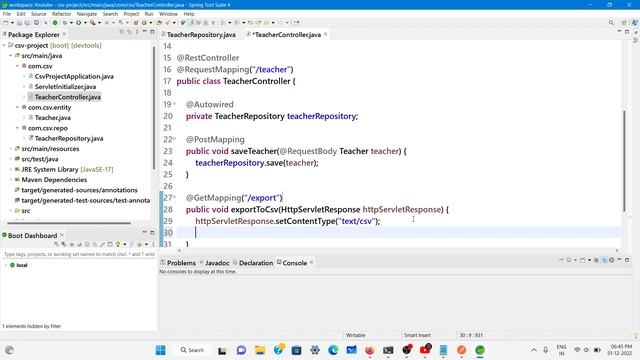The width and height of the screenshot is (640, 360).
Task: Click Collapse All in Package Explorer toolbar
Action: pos(122,32)
